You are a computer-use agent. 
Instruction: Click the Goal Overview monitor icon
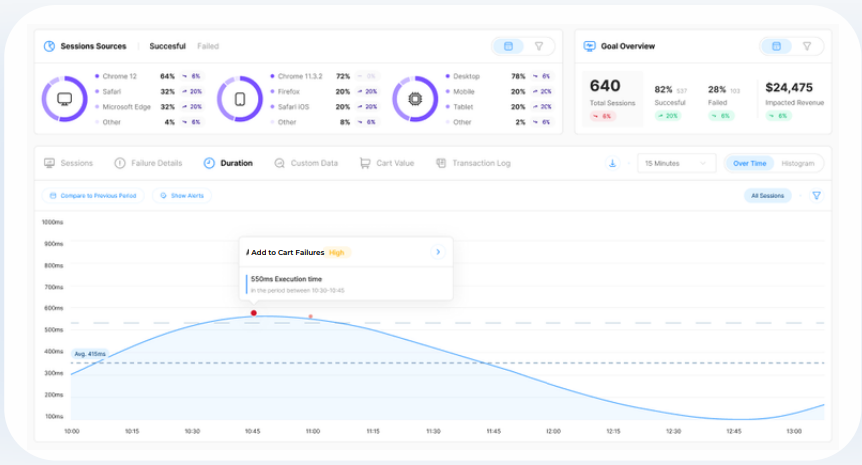pyautogui.click(x=589, y=46)
